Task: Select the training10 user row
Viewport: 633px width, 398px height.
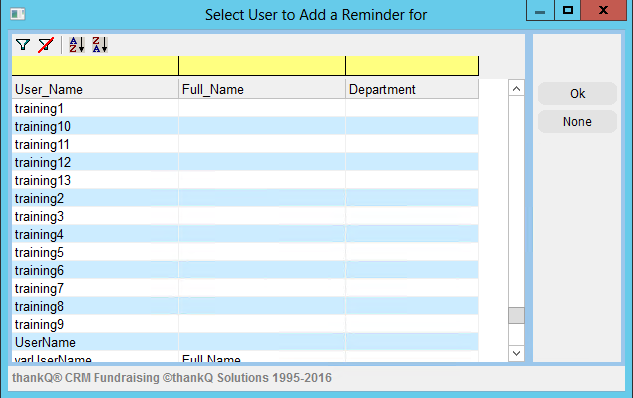Action: [x=245, y=126]
